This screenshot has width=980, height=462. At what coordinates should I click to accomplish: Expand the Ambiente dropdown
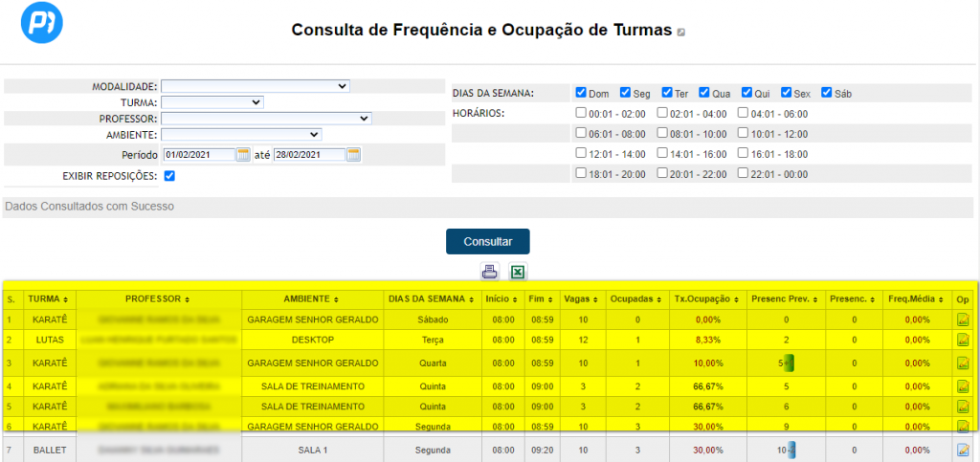[x=241, y=135]
